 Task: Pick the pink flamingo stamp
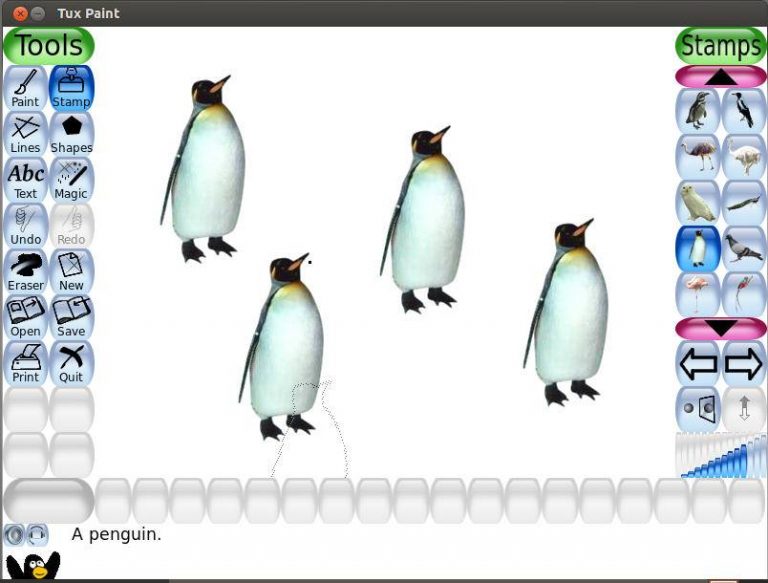697,294
